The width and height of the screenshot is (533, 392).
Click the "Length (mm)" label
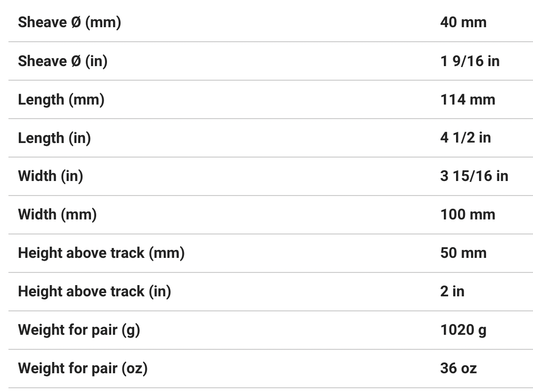(61, 99)
